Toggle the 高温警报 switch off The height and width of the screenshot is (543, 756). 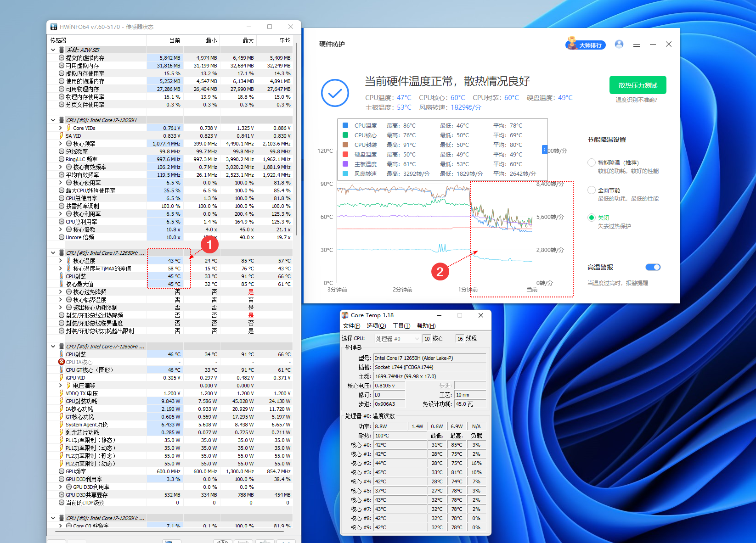[x=653, y=267]
